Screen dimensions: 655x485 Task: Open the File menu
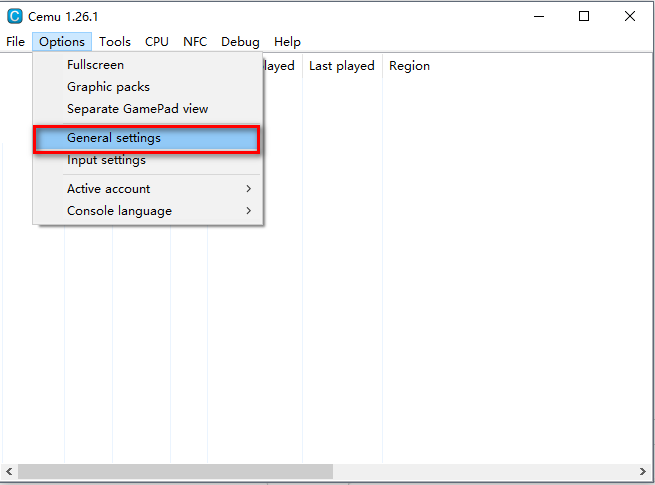15,42
